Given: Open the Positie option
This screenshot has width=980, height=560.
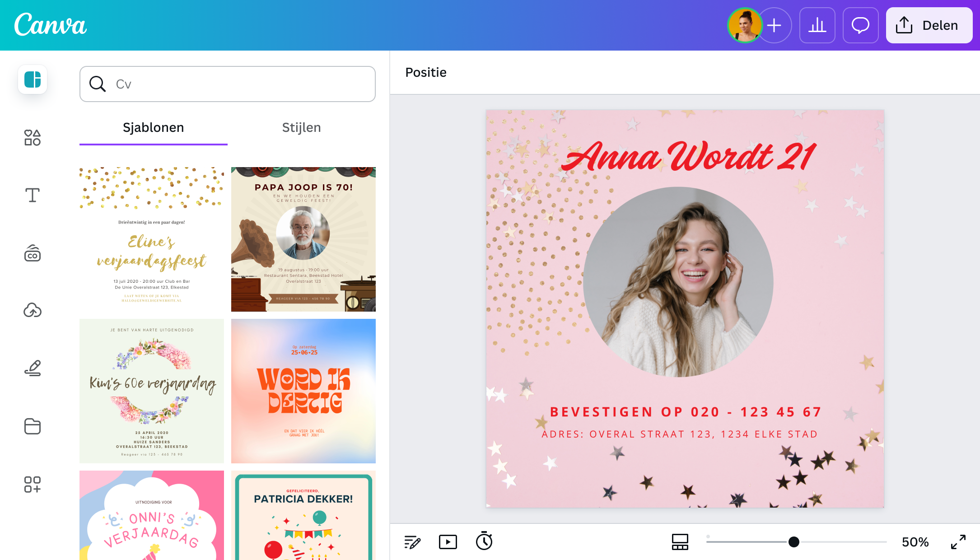Looking at the screenshot, I should click(426, 72).
